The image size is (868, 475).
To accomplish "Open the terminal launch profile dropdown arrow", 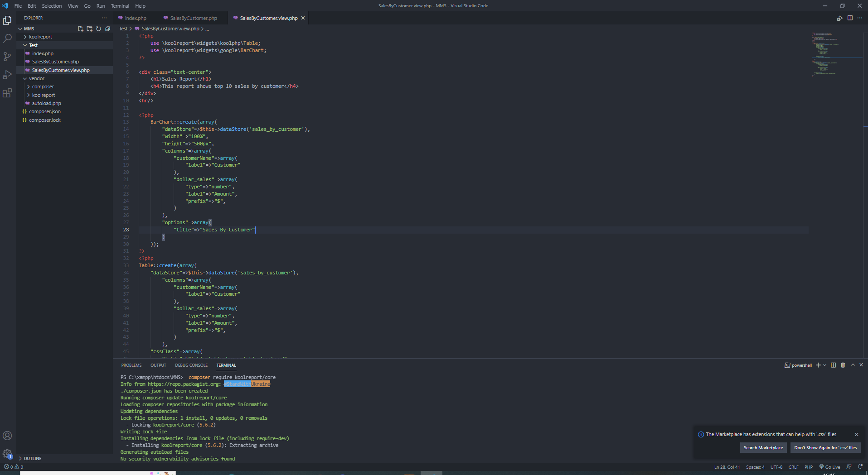I will coord(824,365).
